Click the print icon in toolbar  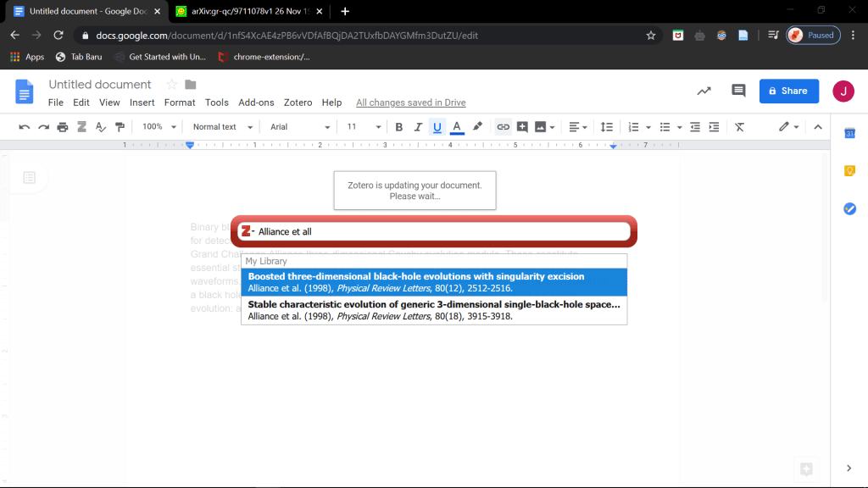coord(62,127)
